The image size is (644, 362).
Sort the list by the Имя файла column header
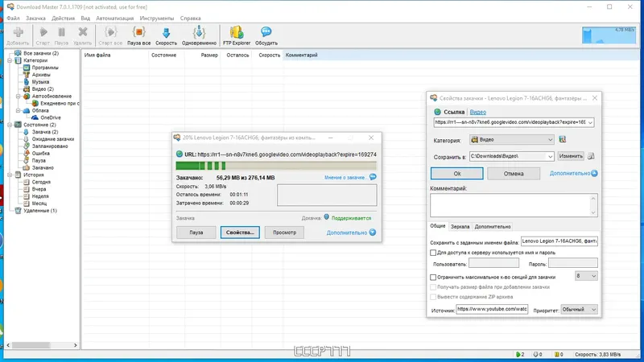(x=114, y=55)
